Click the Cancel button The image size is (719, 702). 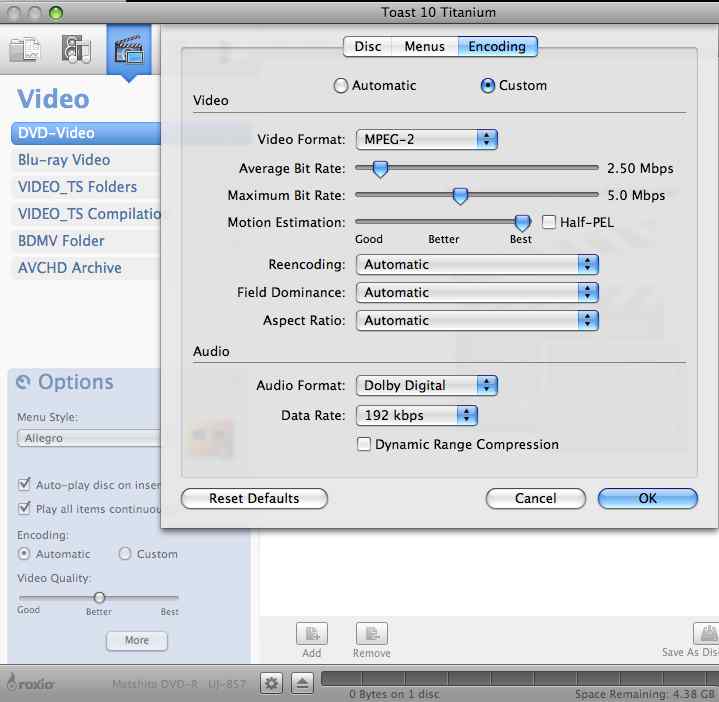(x=536, y=498)
